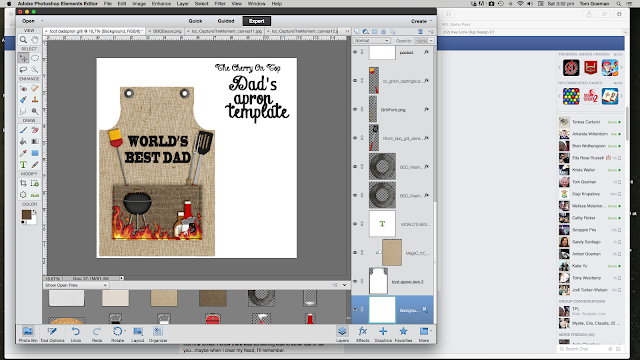640x360 pixels.
Task: Select the Crop tool
Action: 23,183
